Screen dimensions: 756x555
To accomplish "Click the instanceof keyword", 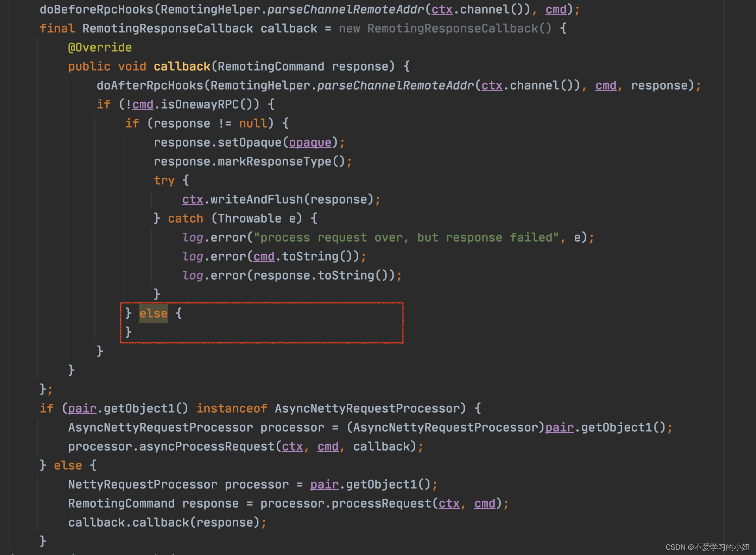I will click(232, 408).
